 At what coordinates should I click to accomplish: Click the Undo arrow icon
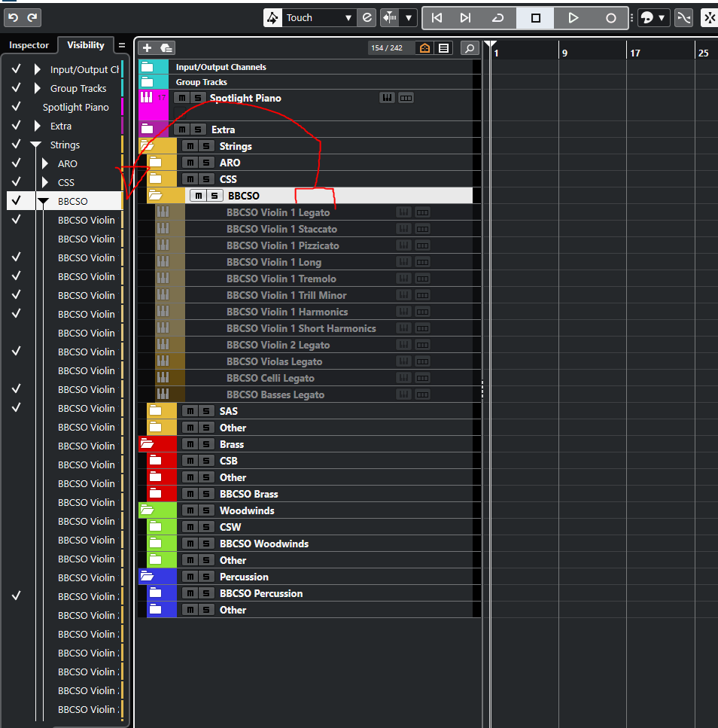pos(13,17)
